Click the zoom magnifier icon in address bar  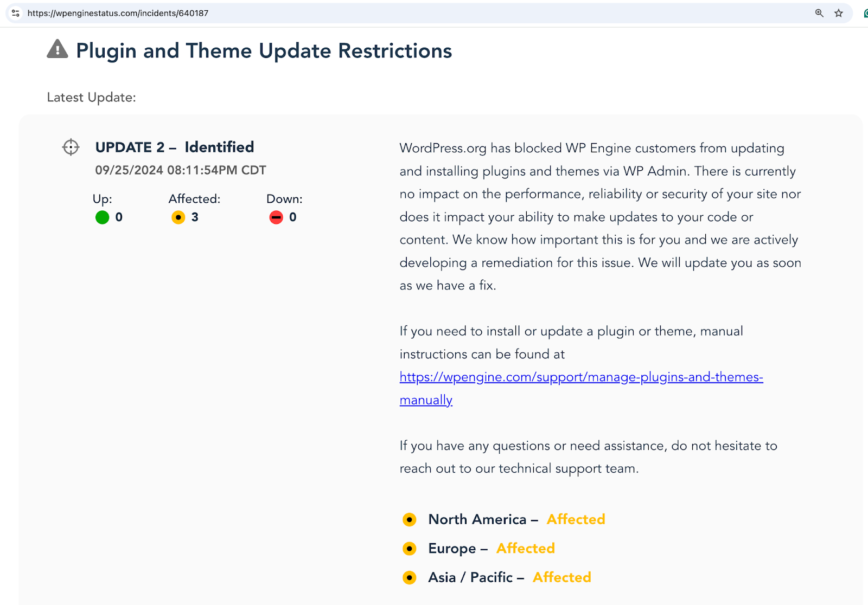click(819, 13)
